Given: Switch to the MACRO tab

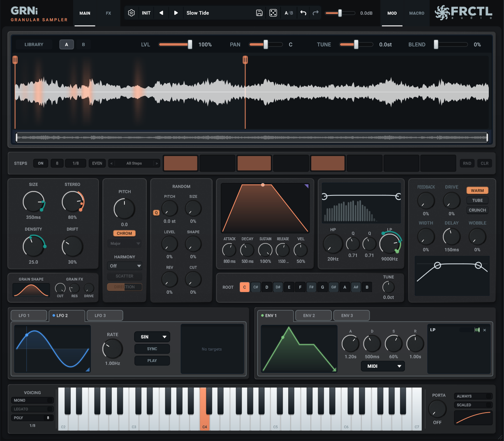Looking at the screenshot, I should (416, 13).
